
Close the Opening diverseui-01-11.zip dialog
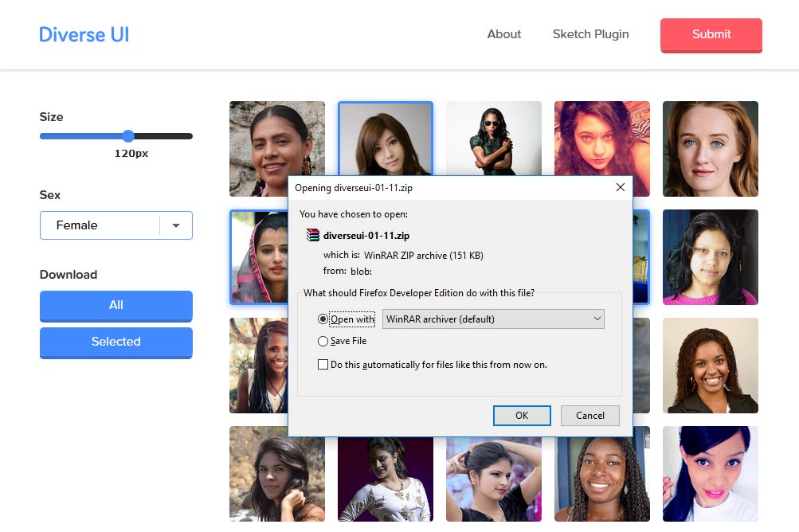pyautogui.click(x=620, y=188)
